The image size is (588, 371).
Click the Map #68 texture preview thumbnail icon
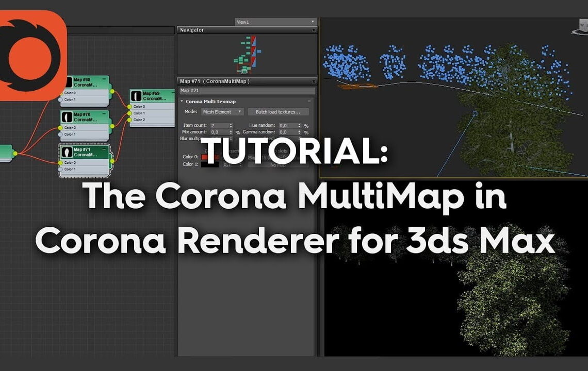coord(70,81)
